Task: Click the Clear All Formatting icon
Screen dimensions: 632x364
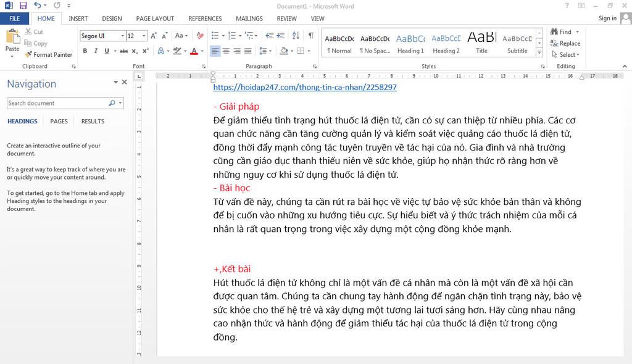Action: [x=199, y=36]
